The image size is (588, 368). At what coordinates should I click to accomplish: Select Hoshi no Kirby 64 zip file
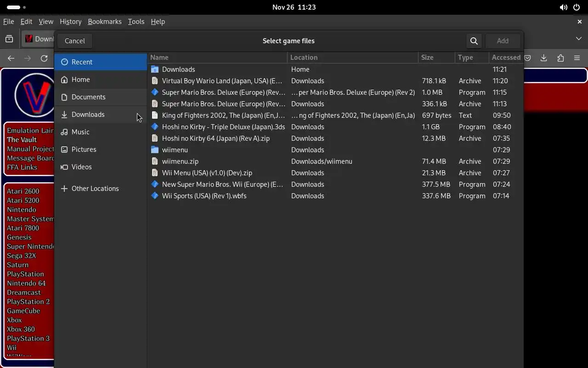tap(335, 138)
